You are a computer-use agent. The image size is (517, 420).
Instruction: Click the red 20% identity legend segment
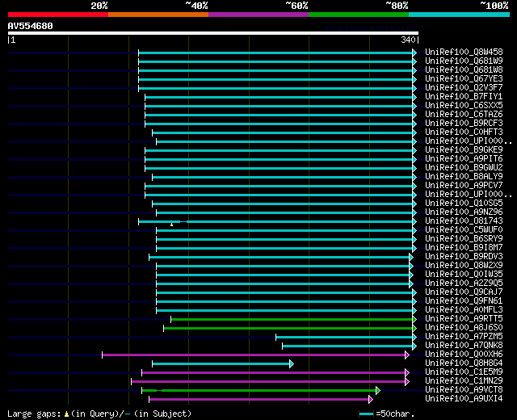point(58,15)
